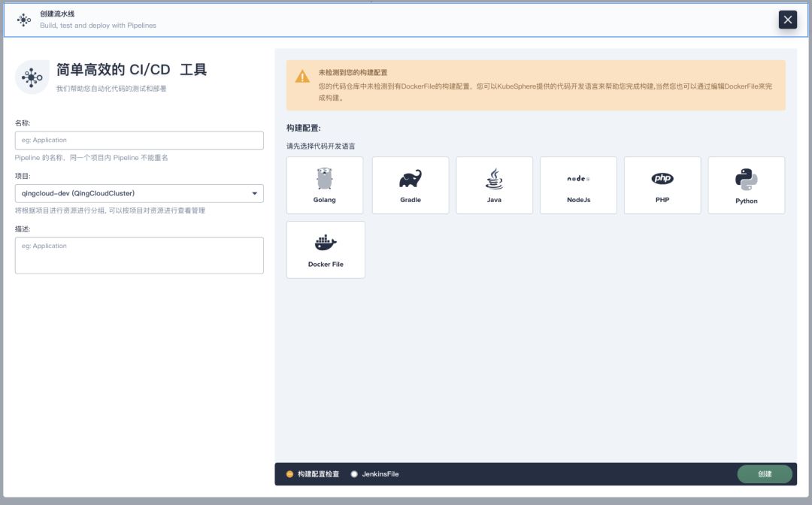The width and height of the screenshot is (812, 505).
Task: Close the create pipeline dialog
Action: [788, 20]
